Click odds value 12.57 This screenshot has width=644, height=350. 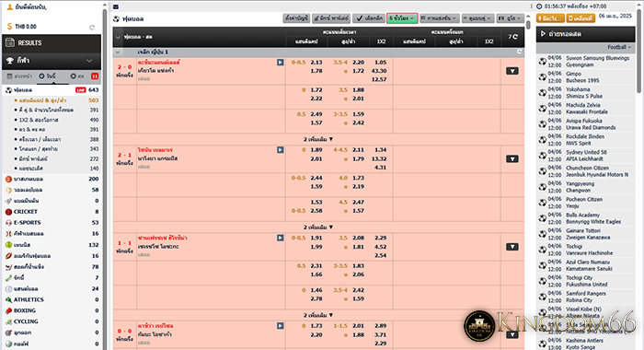point(379,79)
